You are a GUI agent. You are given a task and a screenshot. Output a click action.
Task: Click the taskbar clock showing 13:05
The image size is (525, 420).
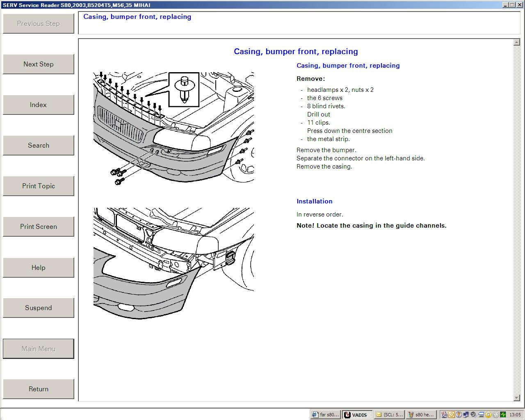pyautogui.click(x=515, y=415)
